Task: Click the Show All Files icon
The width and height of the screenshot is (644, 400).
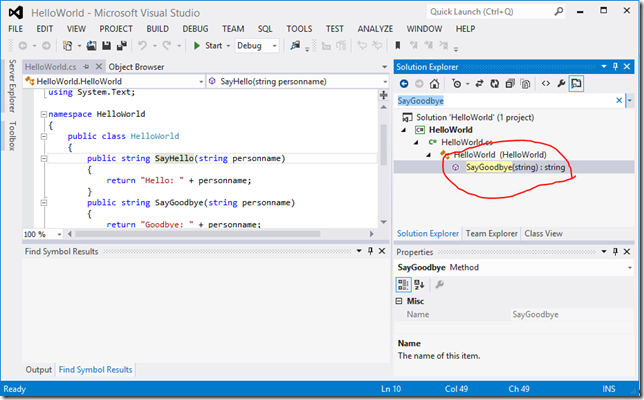Action: 525,84
